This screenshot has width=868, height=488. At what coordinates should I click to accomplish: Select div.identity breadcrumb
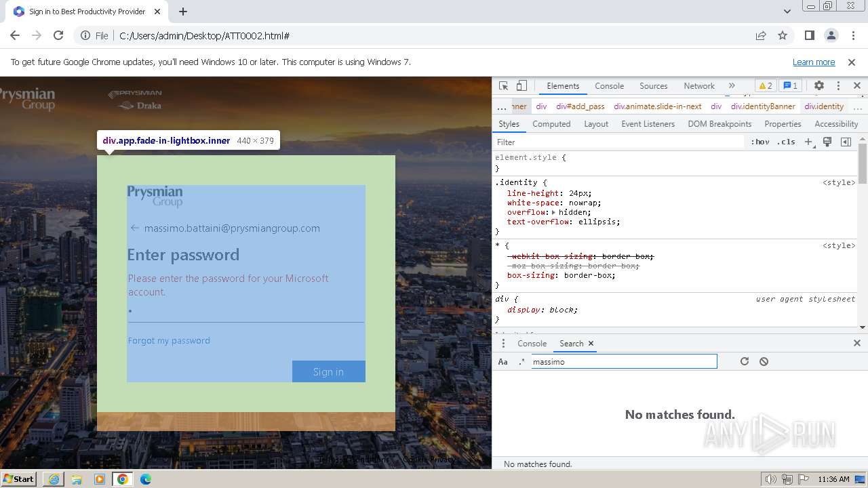click(x=824, y=106)
